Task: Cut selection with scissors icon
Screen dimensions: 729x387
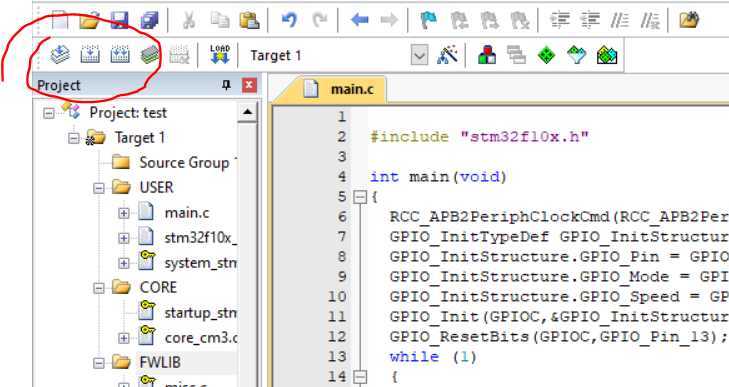Action: coord(189,20)
